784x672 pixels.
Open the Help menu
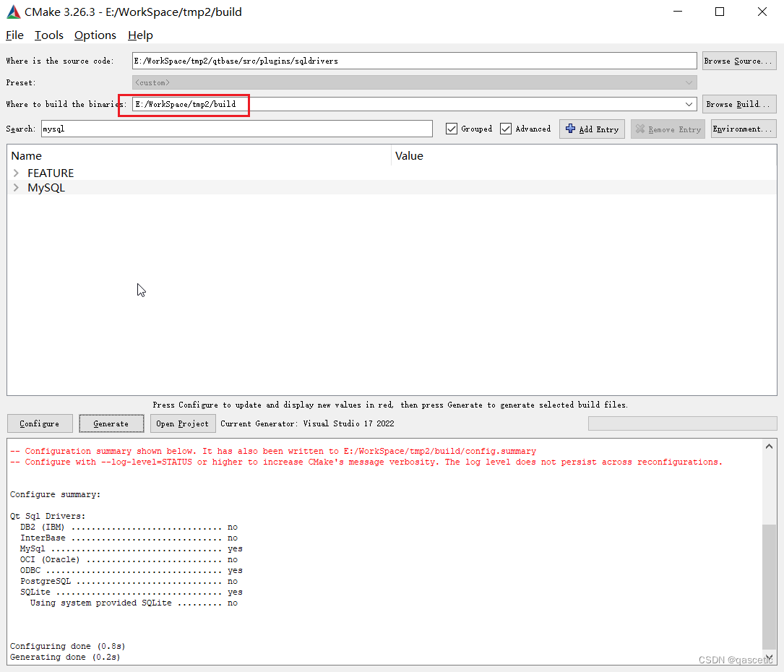coord(140,35)
